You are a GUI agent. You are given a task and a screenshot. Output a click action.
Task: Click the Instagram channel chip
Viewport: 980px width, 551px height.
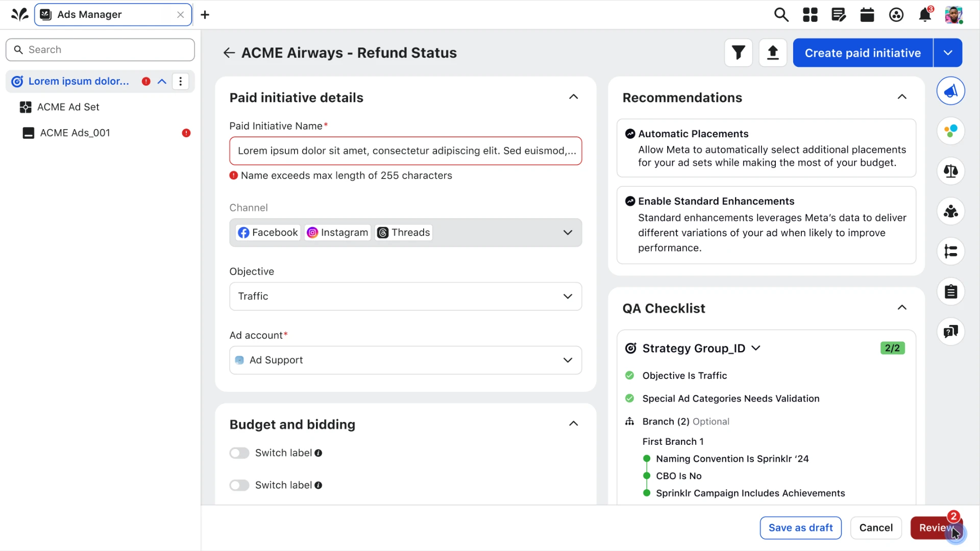pos(337,233)
